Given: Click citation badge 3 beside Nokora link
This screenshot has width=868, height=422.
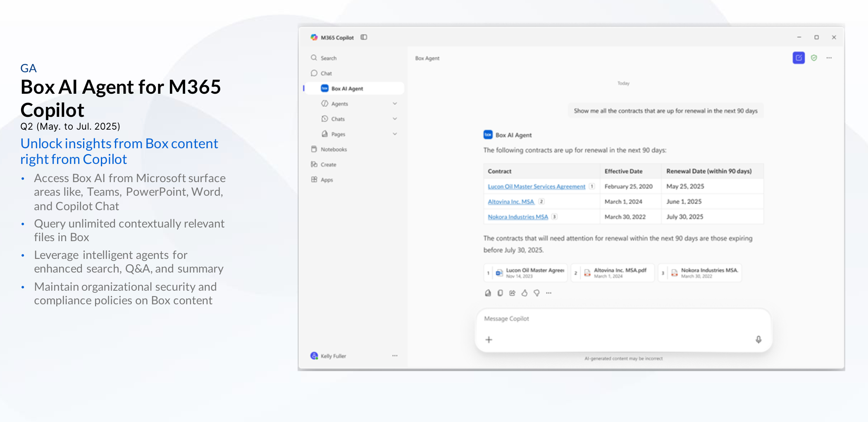Looking at the screenshot, I should point(554,216).
